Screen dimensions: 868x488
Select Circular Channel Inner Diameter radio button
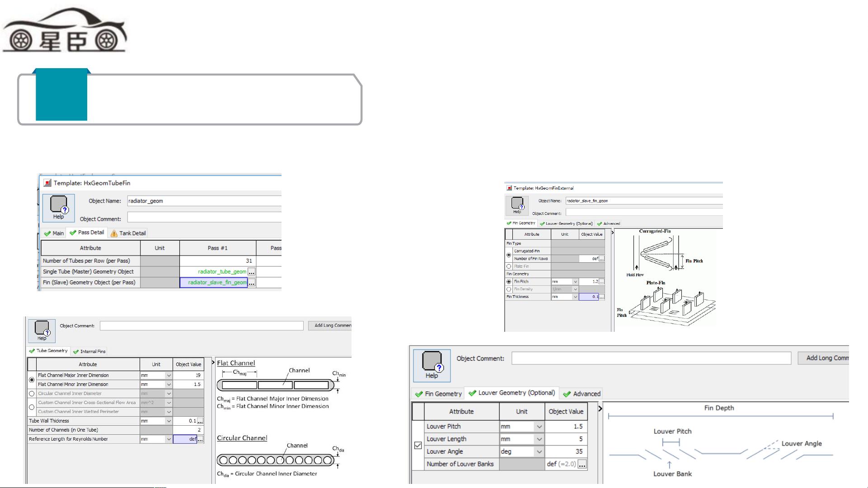point(32,394)
